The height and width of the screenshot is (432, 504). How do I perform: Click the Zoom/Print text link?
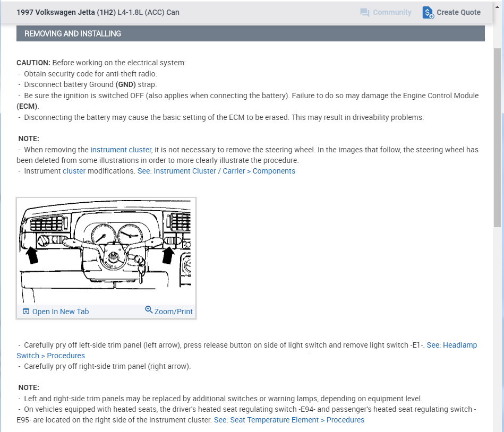174,312
